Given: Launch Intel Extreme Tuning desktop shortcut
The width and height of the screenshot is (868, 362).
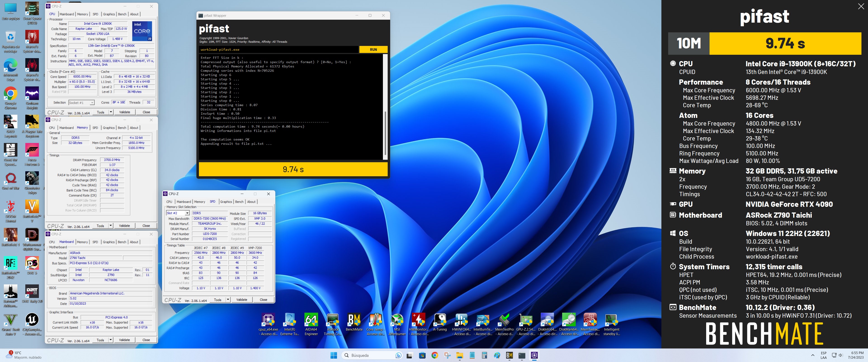Looking at the screenshot, I should pyautogui.click(x=289, y=324).
